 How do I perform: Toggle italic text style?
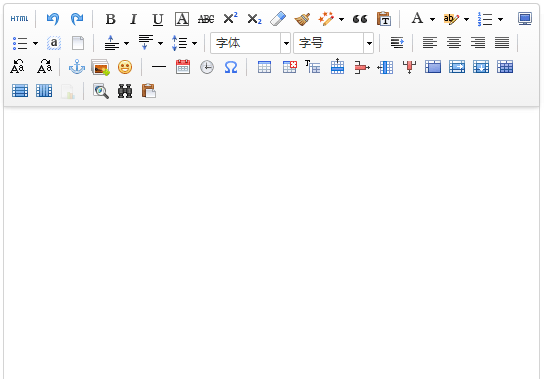pyautogui.click(x=133, y=19)
